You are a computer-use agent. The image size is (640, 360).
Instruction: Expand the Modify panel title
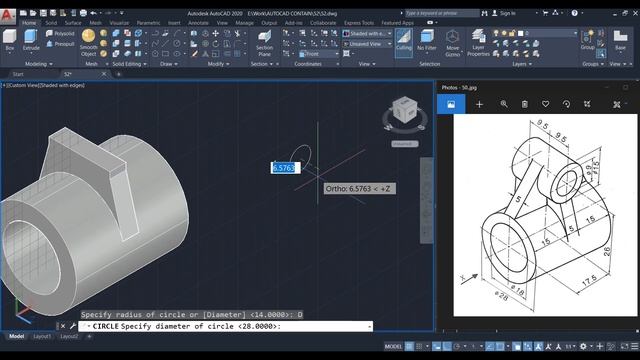pos(218,64)
